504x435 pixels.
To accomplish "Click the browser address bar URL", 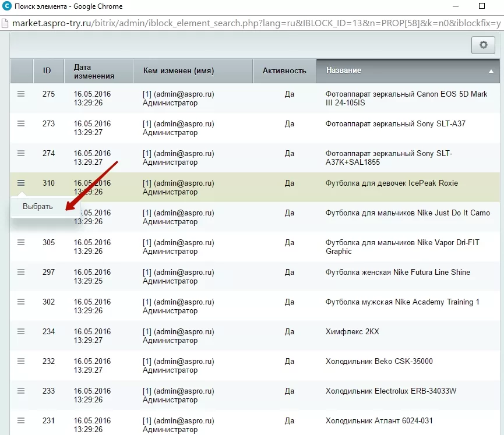I will coord(256,23).
